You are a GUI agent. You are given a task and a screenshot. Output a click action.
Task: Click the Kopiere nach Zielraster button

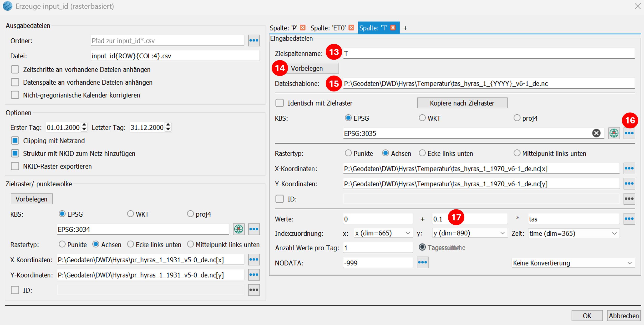462,103
